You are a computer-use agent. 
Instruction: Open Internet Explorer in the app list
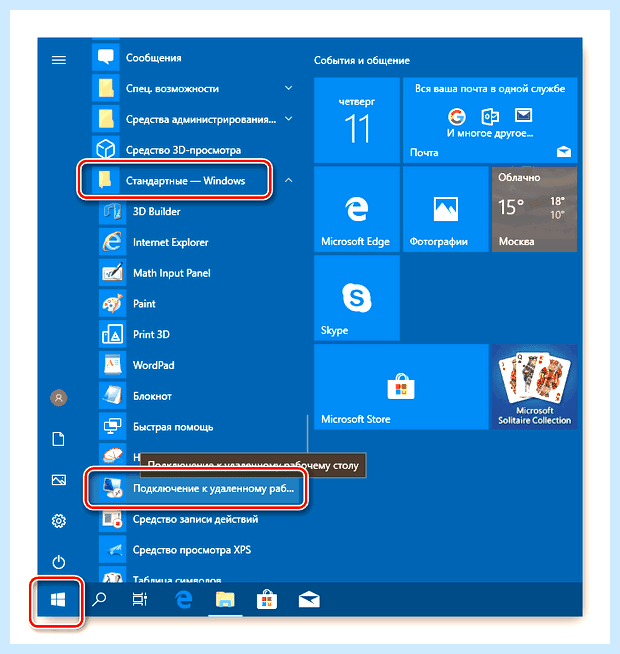[198, 242]
